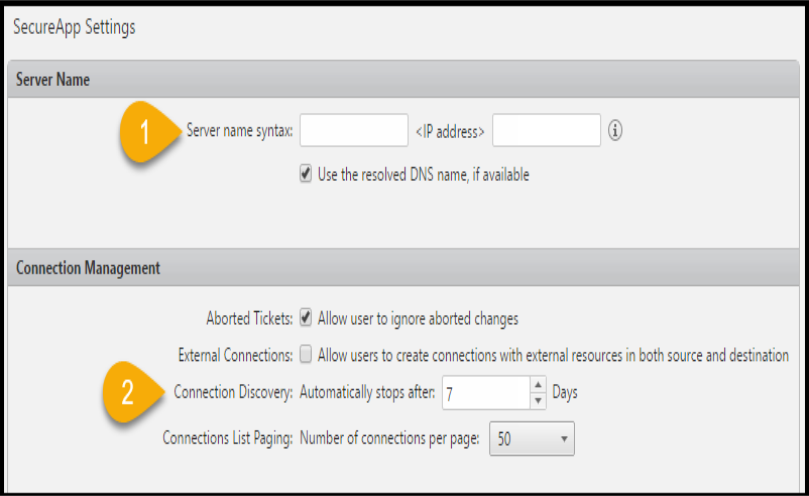
Task: Focus the server name suffix input field
Action: tap(546, 130)
